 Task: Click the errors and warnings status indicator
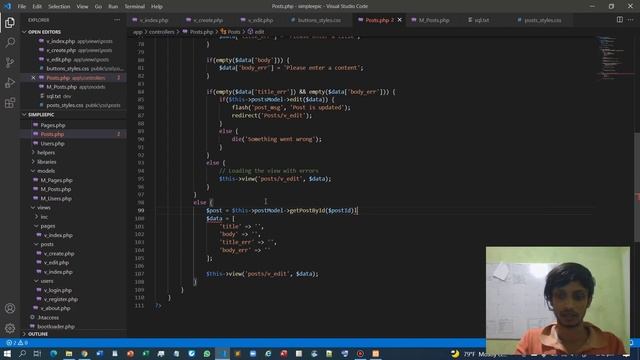click(17, 343)
